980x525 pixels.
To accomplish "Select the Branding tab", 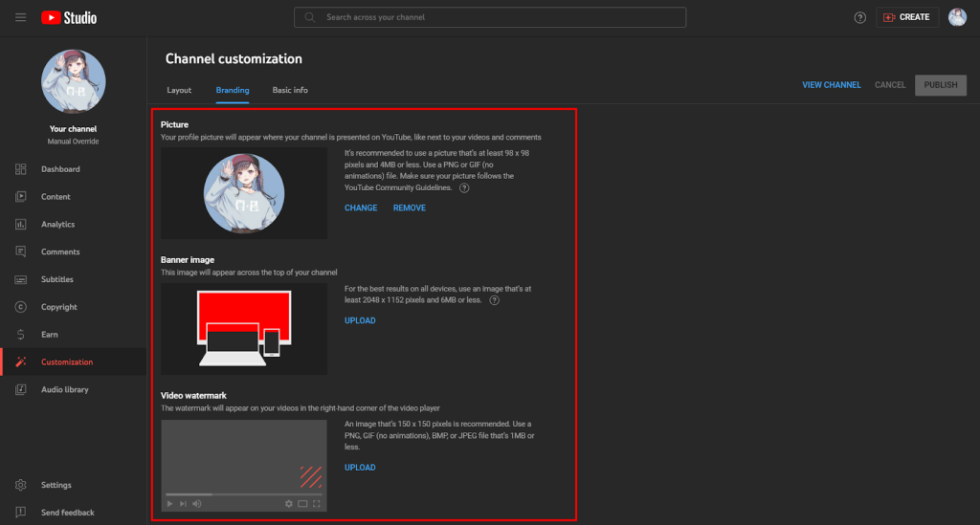I will click(x=233, y=90).
